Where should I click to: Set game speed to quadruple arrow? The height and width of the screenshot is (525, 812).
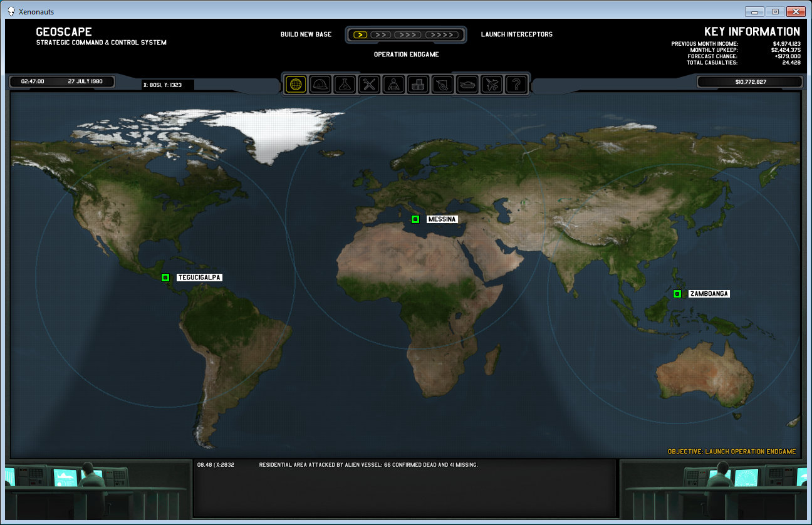[x=442, y=34]
